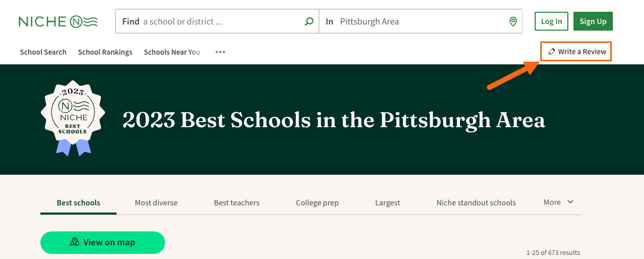Switch to the College prep tab

[317, 203]
